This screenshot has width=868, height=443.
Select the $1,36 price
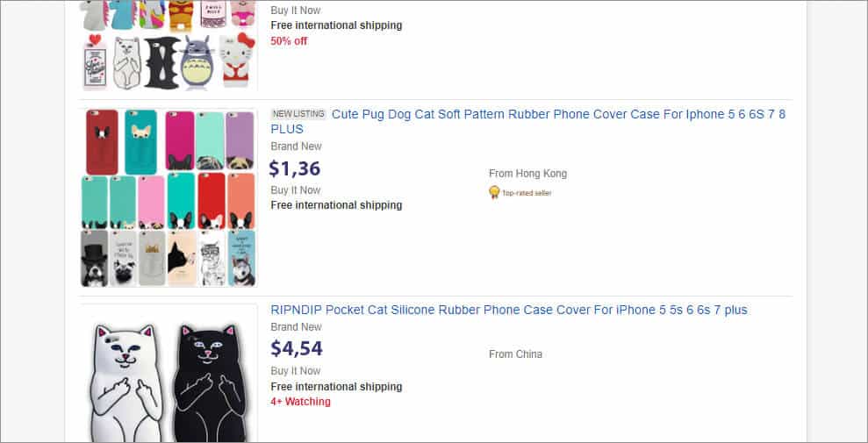point(296,168)
